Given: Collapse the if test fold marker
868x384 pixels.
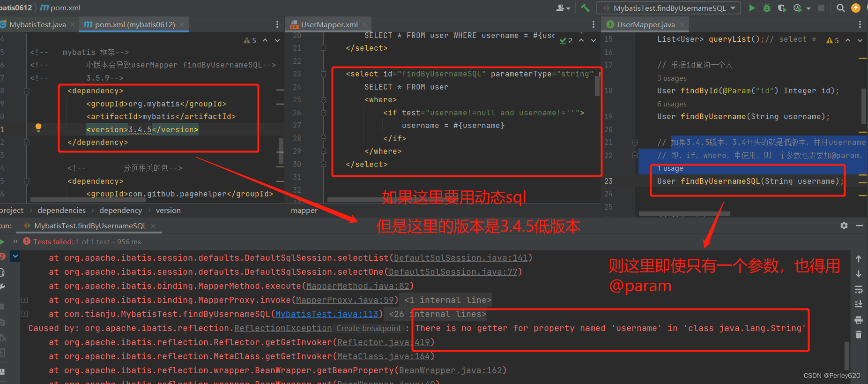Looking at the screenshot, I should click(x=323, y=113).
